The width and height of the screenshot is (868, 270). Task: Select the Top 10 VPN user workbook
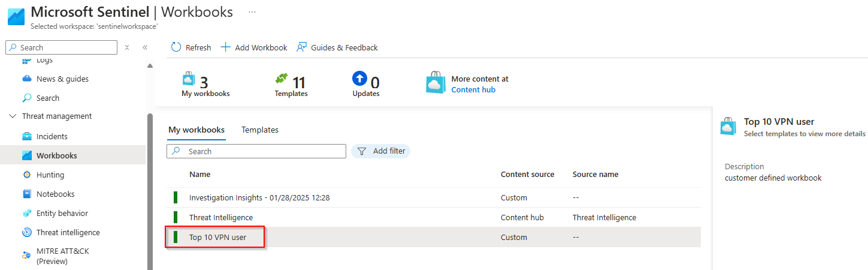[218, 237]
